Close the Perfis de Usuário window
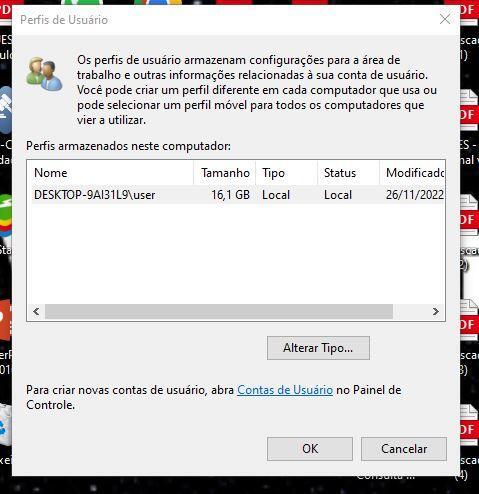479x494 pixels. (x=445, y=19)
